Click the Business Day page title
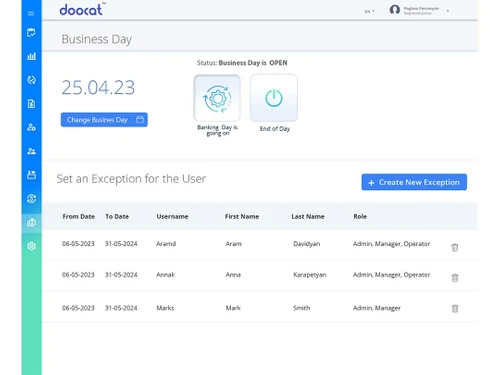The image size is (500, 375). click(x=97, y=39)
